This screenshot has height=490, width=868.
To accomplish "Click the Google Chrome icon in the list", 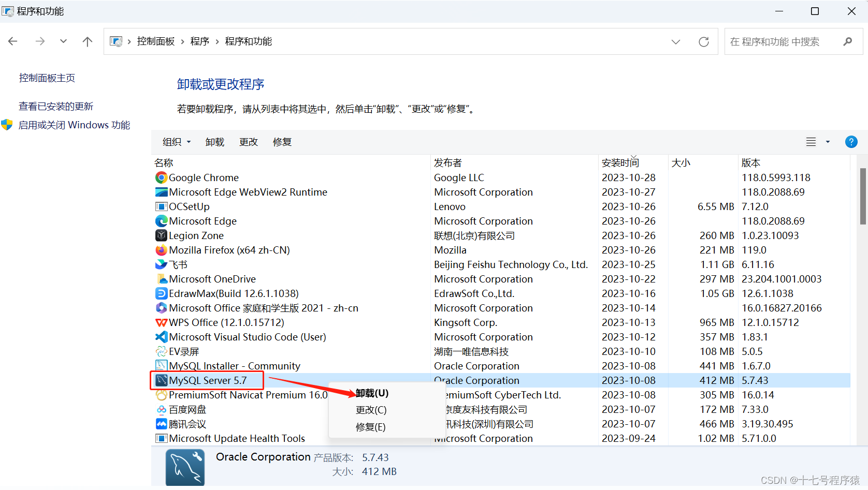I will (162, 177).
